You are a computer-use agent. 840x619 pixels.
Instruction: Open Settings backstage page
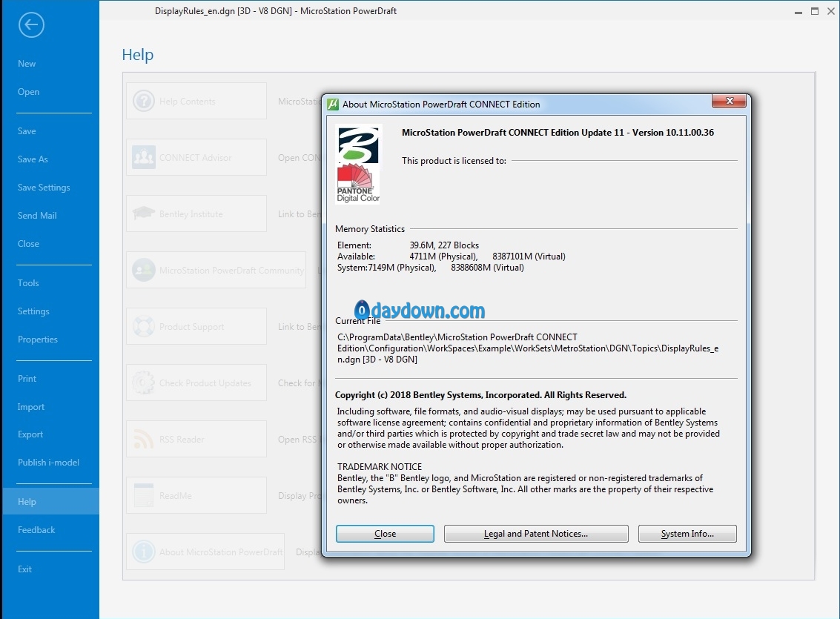tap(33, 311)
